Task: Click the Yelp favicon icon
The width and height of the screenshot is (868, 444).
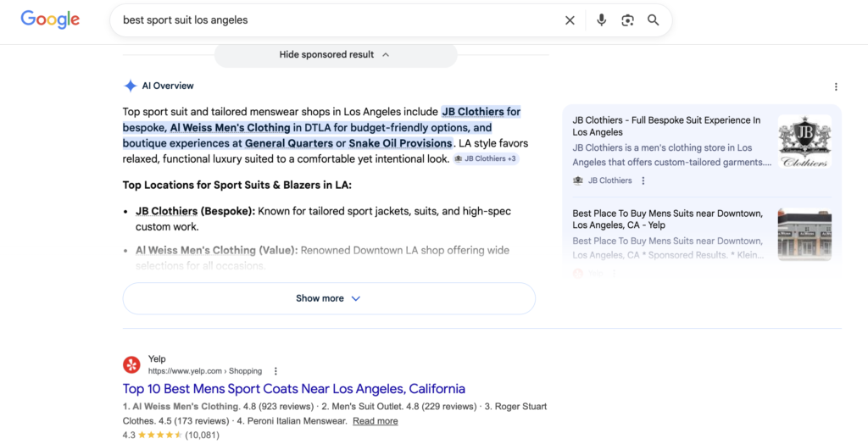Action: (x=131, y=364)
